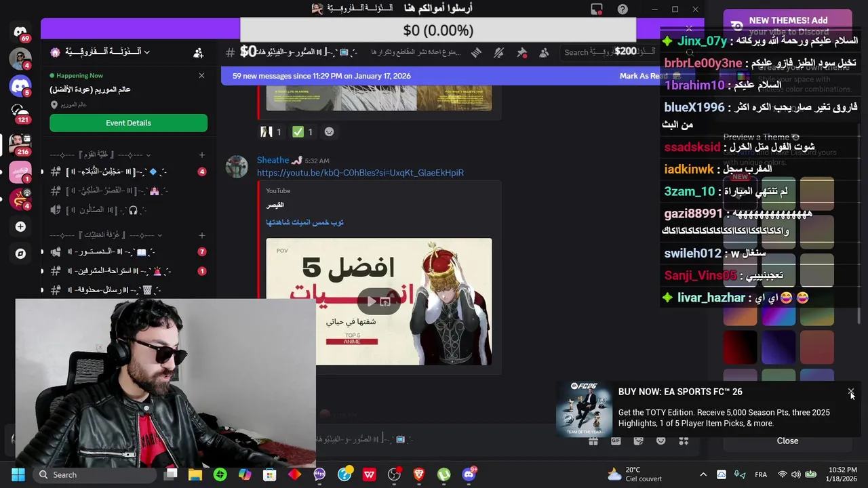Open the announcement channel with 7 mentions

(128, 252)
